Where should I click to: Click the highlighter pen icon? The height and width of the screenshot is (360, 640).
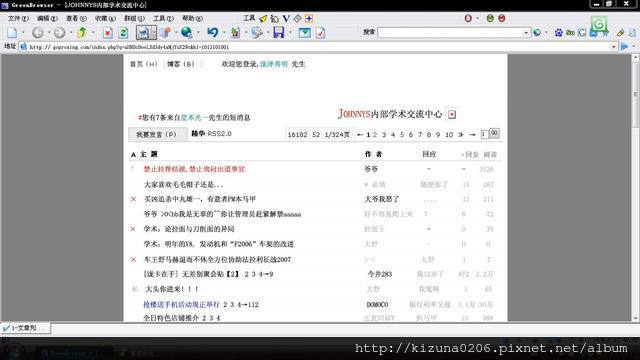click(x=620, y=33)
